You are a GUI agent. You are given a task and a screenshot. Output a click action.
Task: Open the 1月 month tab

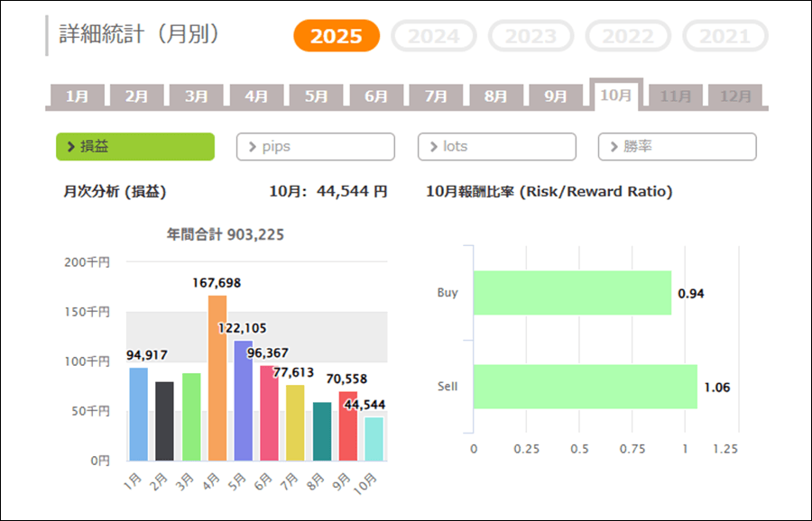77,96
